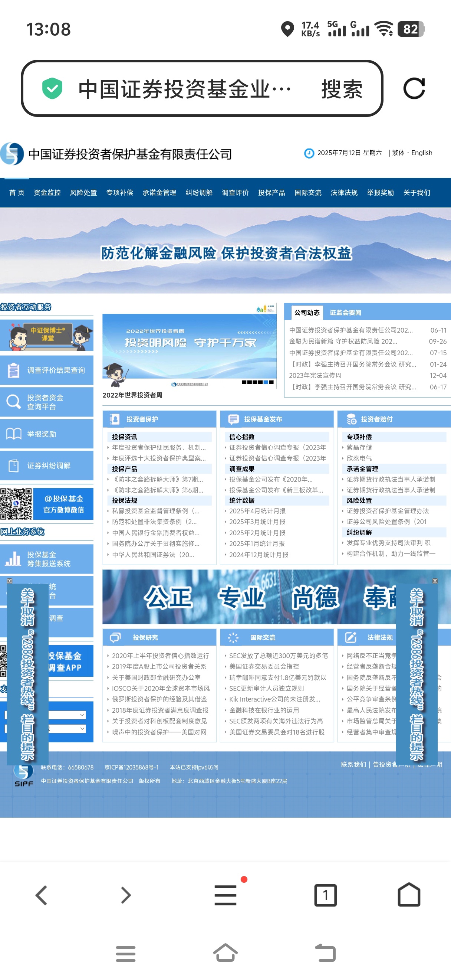The height and width of the screenshot is (980, 451).
Task: Open the 资金监控 navigation item
Action: (x=47, y=193)
